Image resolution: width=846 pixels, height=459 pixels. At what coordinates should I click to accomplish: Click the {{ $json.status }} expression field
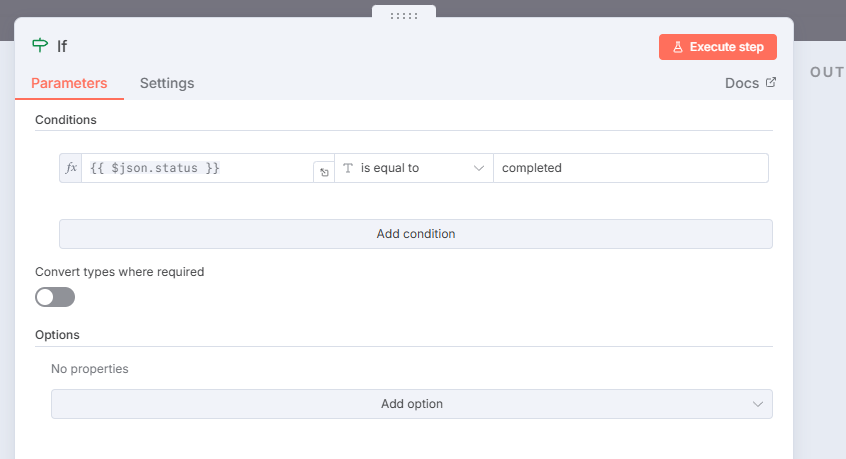(x=195, y=168)
